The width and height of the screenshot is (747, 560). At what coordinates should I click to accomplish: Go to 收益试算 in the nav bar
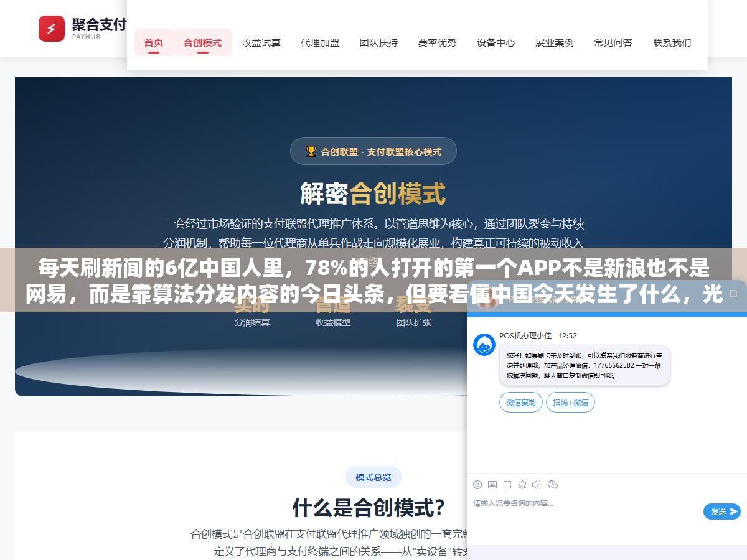261,42
